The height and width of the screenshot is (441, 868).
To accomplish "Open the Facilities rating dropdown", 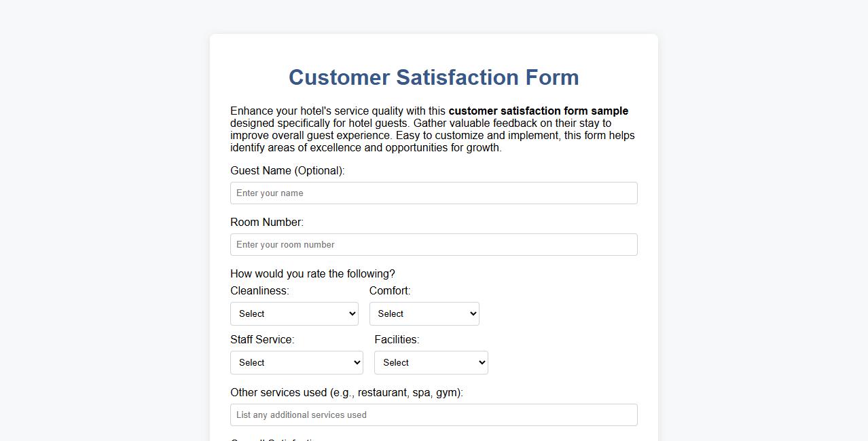I will point(431,362).
